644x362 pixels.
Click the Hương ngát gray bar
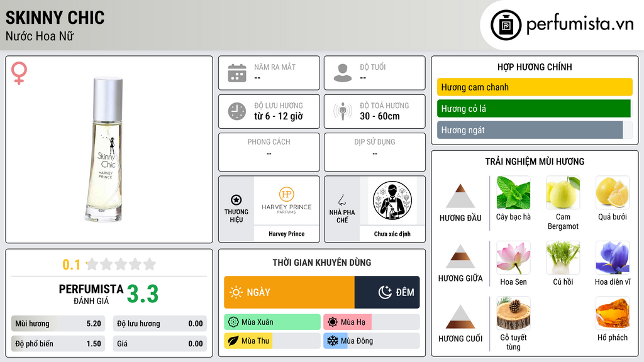tap(530, 129)
